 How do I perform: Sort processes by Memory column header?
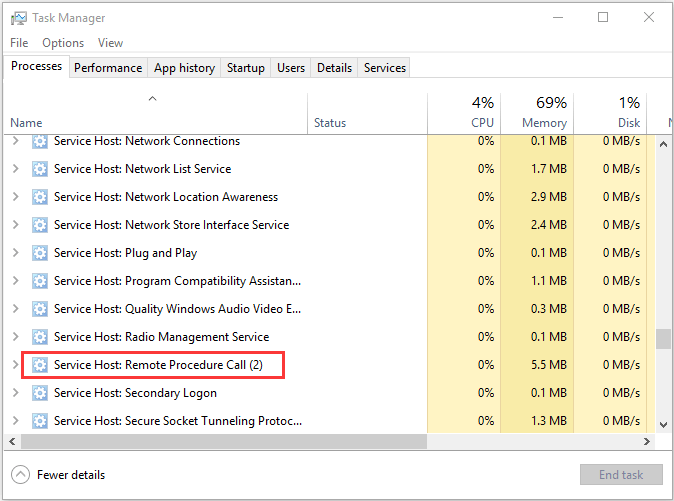(544, 112)
